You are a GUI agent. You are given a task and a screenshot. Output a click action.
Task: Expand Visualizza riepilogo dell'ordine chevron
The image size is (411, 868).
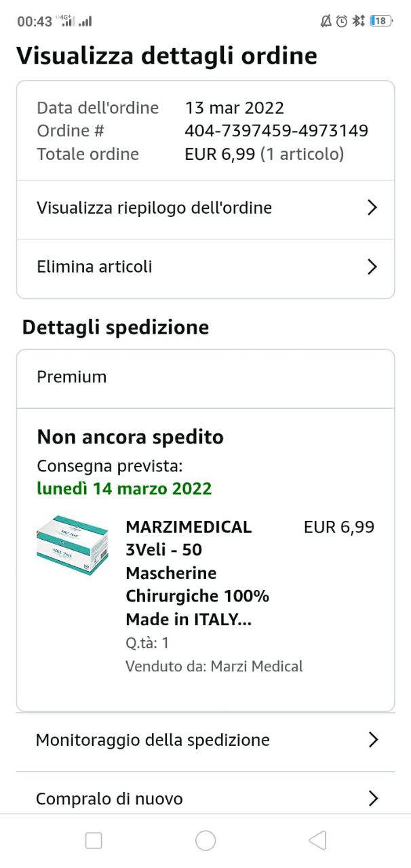(372, 208)
